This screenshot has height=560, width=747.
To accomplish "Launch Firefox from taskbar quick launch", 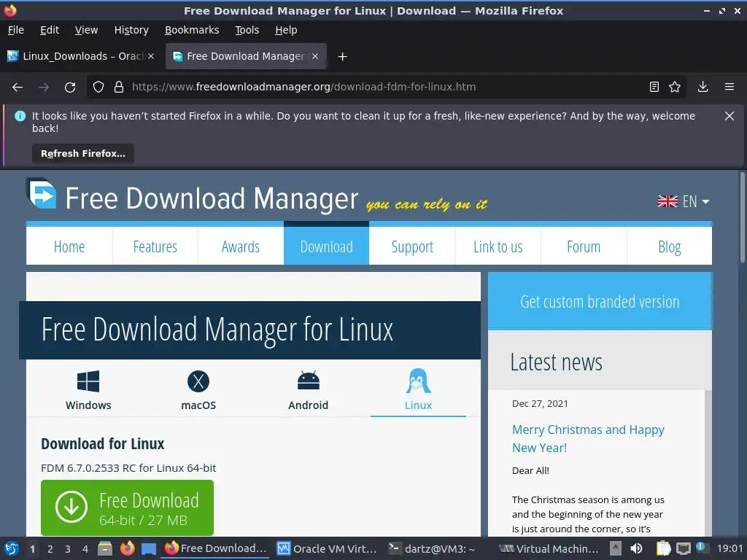I will 127,549.
